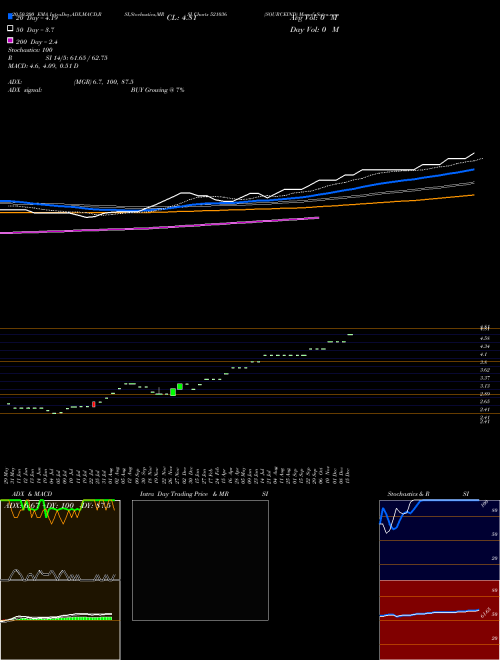Click the MACD histogram panel
Viewport: 500px width, 660px height.
(60, 620)
